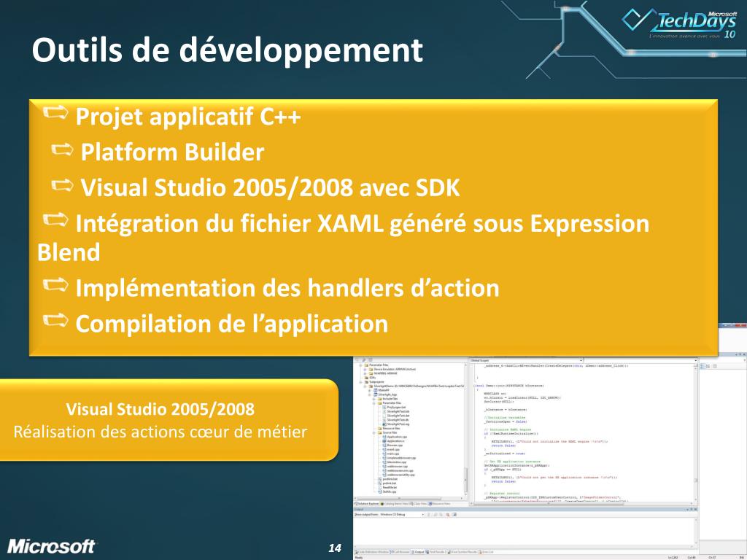This screenshot has height=560, width=747.
Task: Open the Call Browser tab
Action: point(399,552)
